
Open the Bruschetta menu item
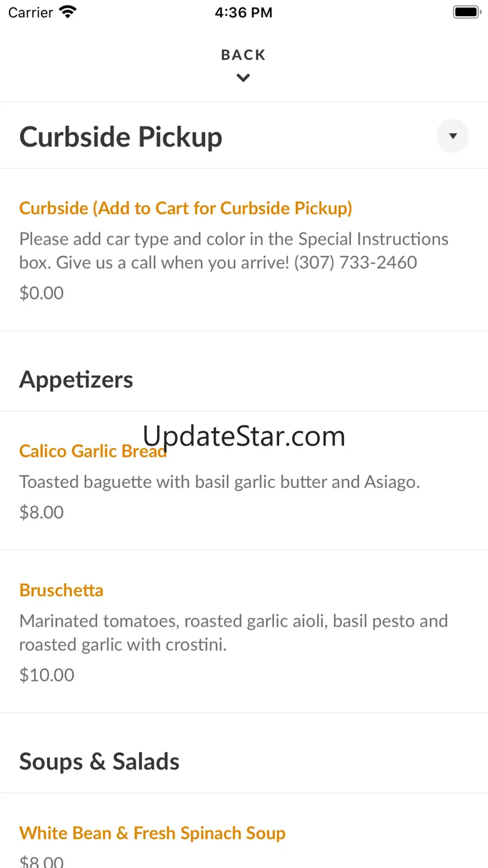pyautogui.click(x=61, y=590)
